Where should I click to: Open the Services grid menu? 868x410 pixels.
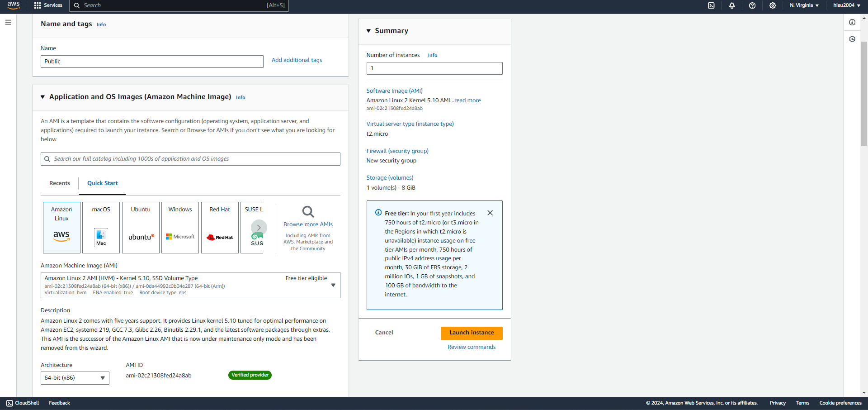click(x=48, y=5)
